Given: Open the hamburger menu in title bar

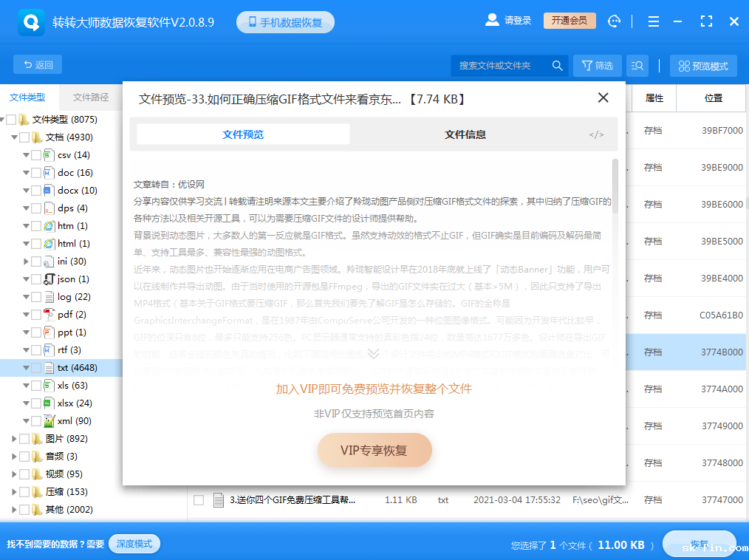Looking at the screenshot, I should tap(653, 21).
